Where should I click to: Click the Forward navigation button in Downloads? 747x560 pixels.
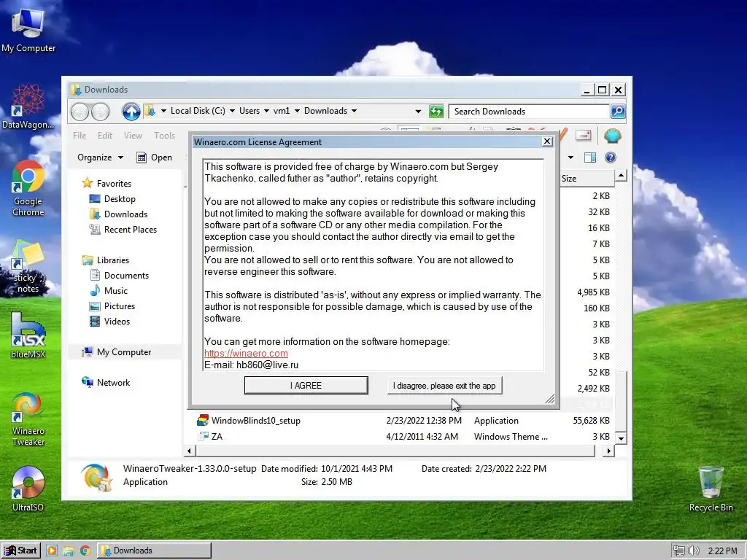100,112
